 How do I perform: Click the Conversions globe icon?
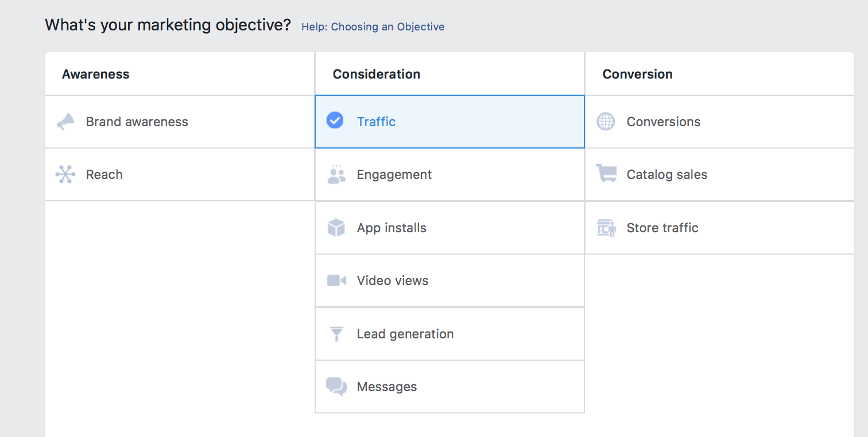pyautogui.click(x=606, y=122)
